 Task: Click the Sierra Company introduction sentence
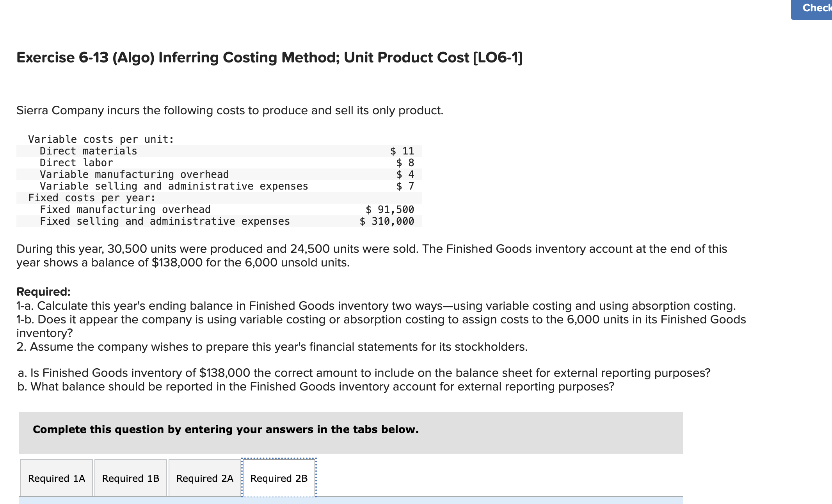click(229, 110)
